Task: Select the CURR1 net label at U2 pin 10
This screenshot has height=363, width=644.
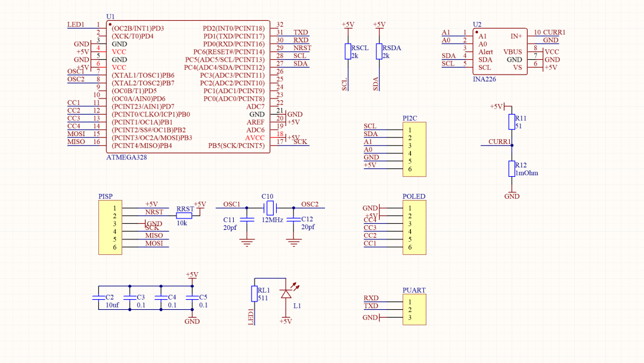Action: (x=554, y=32)
